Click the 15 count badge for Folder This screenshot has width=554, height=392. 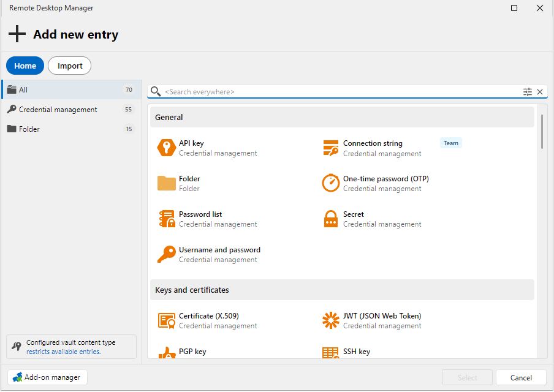[x=129, y=129]
